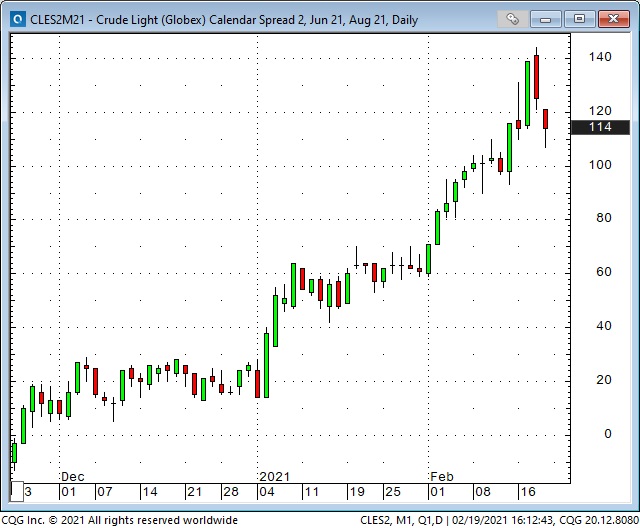Click the last red candle near 114

click(x=545, y=119)
